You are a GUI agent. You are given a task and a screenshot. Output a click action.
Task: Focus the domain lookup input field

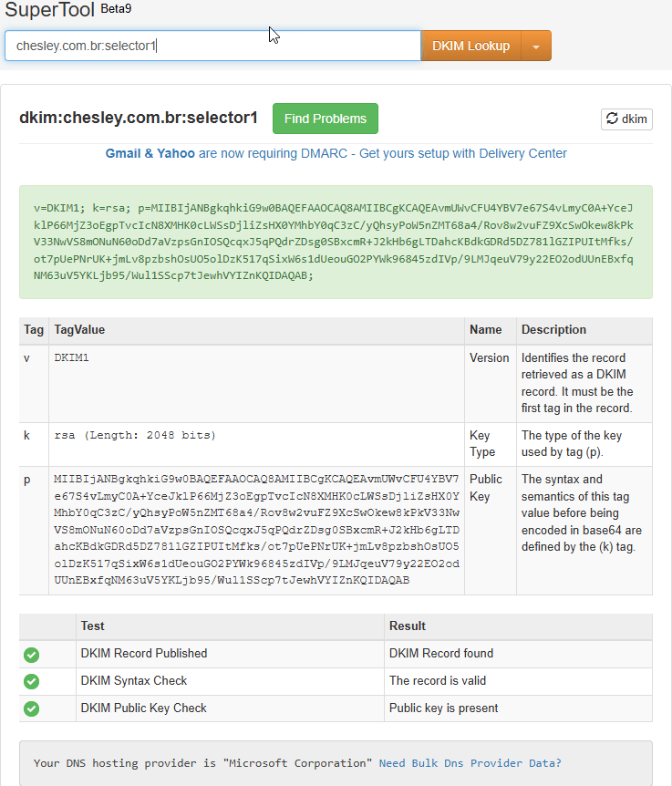(212, 46)
